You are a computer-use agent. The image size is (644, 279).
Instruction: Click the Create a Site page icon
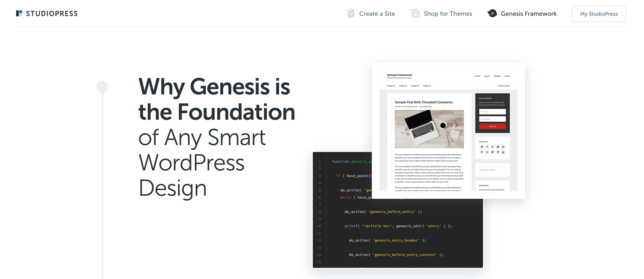[351, 13]
